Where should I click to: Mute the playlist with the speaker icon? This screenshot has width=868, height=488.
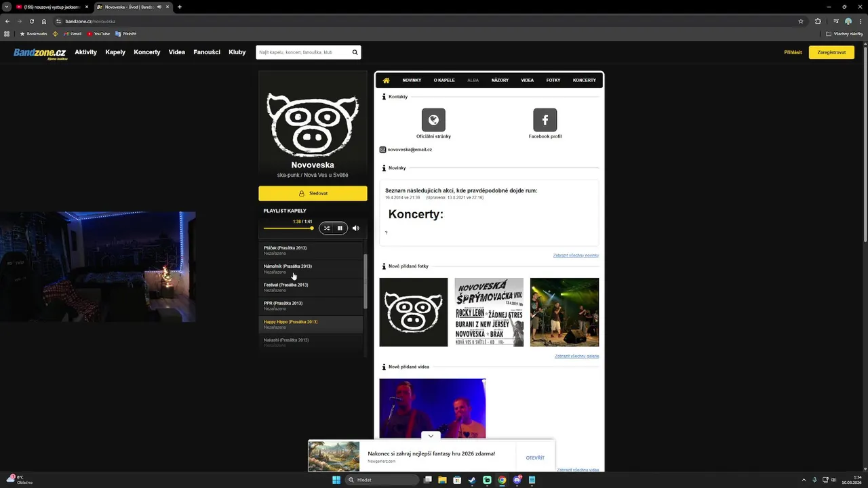(355, 228)
